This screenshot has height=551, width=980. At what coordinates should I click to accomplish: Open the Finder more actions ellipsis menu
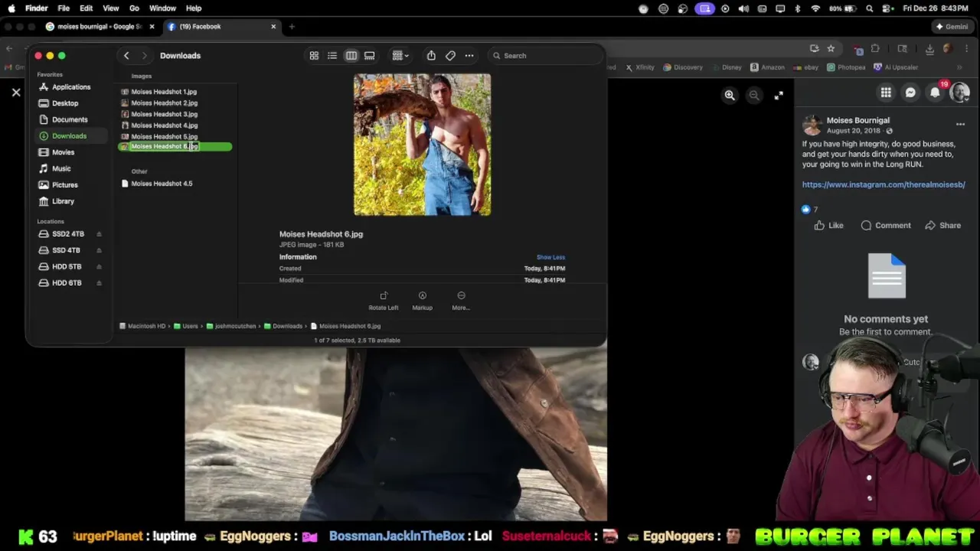[469, 56]
